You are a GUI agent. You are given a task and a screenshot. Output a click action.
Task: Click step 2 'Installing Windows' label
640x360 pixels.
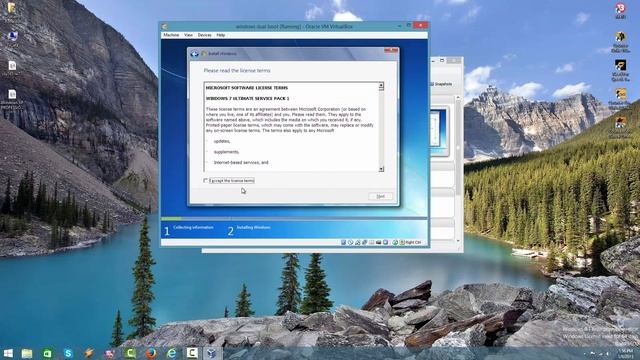tap(253, 227)
